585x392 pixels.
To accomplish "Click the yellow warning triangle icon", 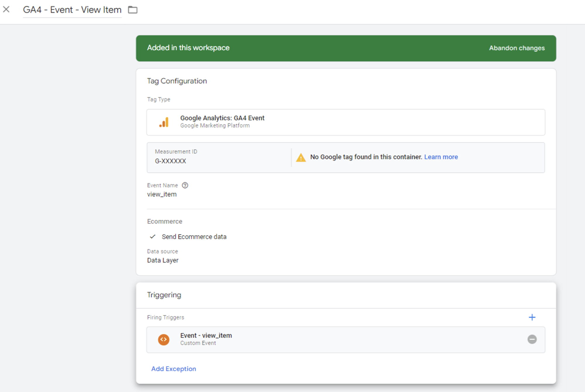I will pyautogui.click(x=301, y=157).
